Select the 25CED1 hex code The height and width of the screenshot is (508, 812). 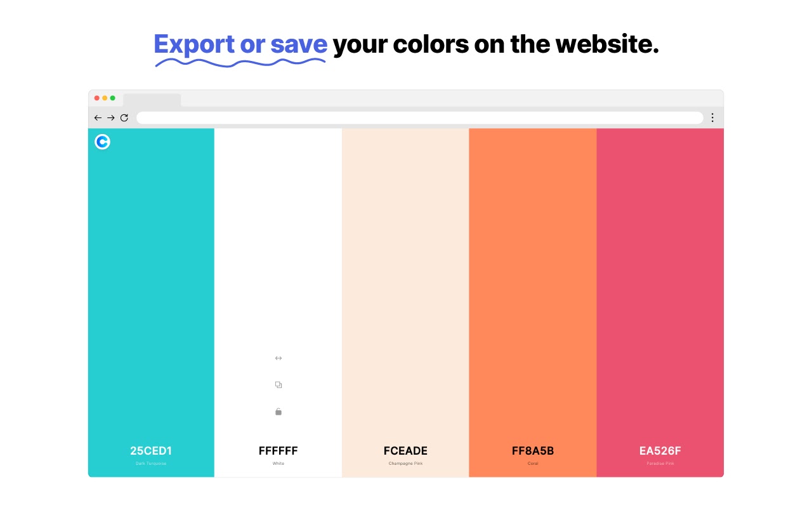[x=151, y=451]
